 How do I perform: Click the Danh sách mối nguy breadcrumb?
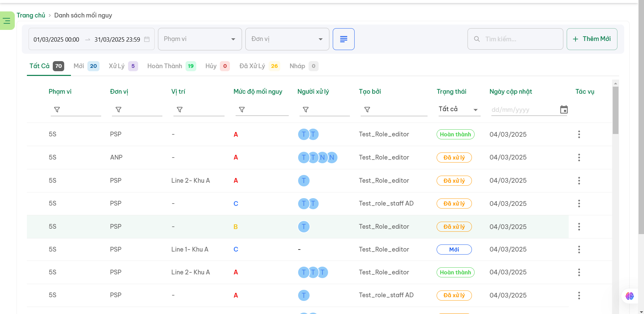[83, 15]
